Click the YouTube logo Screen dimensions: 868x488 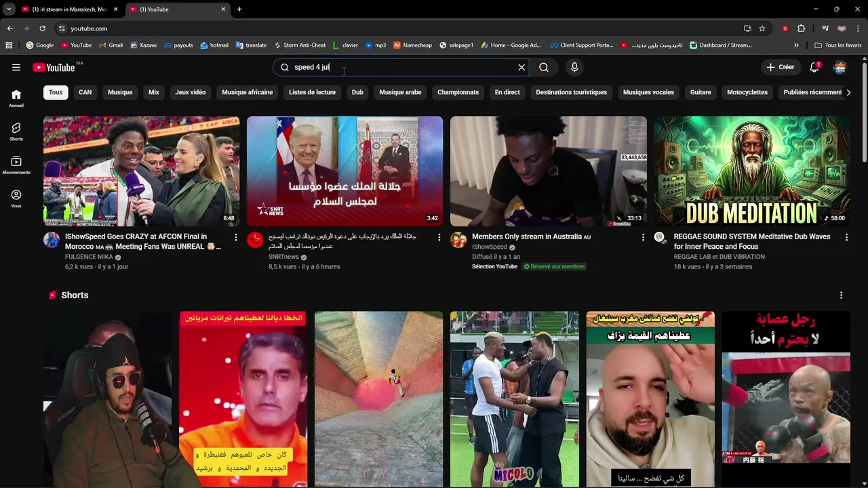[x=54, y=67]
